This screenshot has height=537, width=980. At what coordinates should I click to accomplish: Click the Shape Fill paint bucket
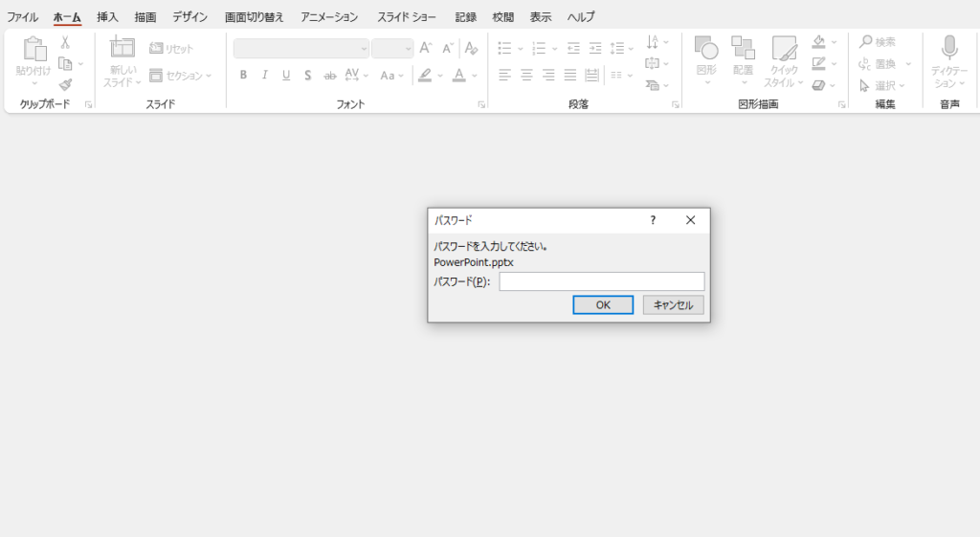point(819,42)
